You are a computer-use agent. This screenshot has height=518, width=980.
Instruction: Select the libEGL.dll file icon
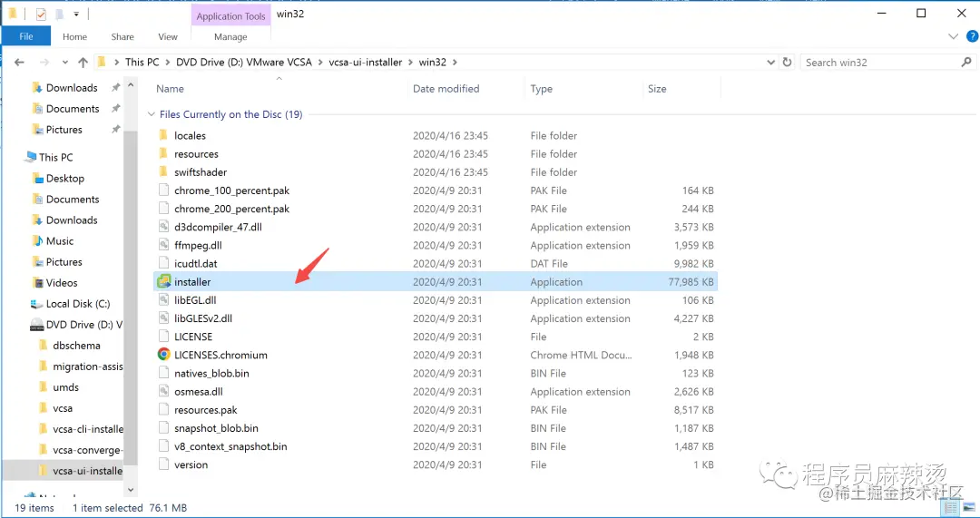click(x=163, y=300)
